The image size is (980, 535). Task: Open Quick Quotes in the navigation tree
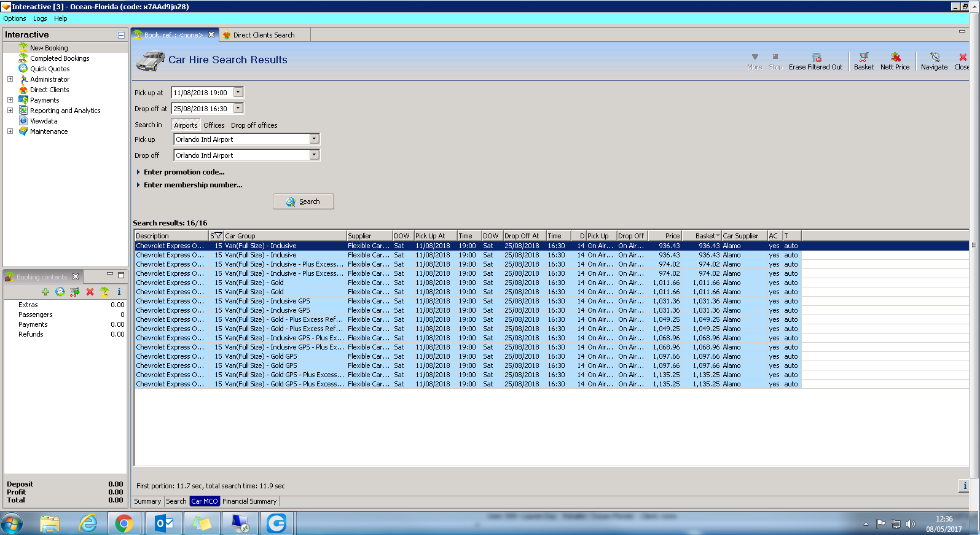coord(50,69)
